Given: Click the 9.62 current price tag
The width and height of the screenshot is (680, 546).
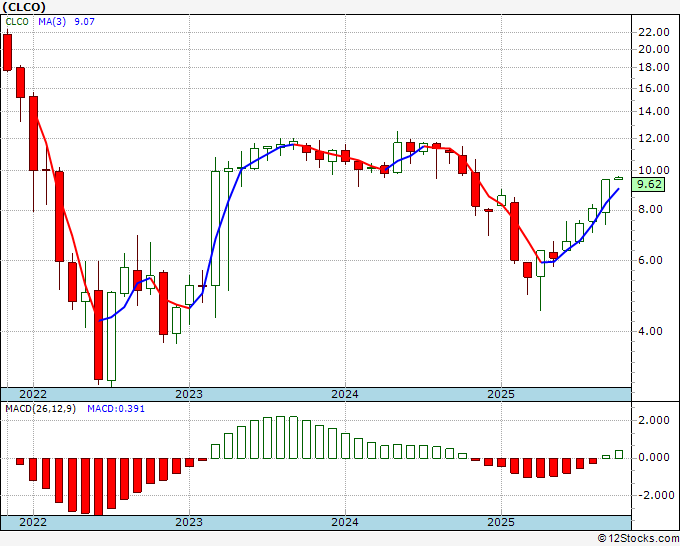Looking at the screenshot, I should point(648,184).
